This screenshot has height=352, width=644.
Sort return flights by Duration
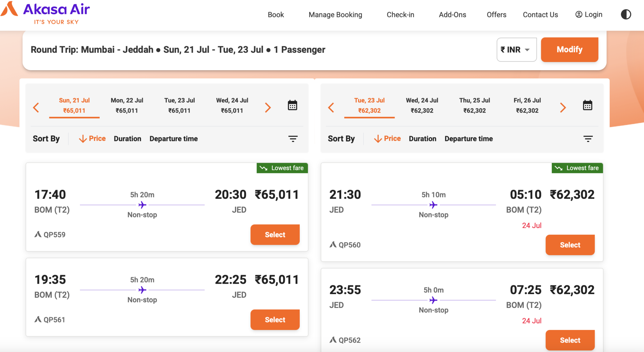point(422,138)
